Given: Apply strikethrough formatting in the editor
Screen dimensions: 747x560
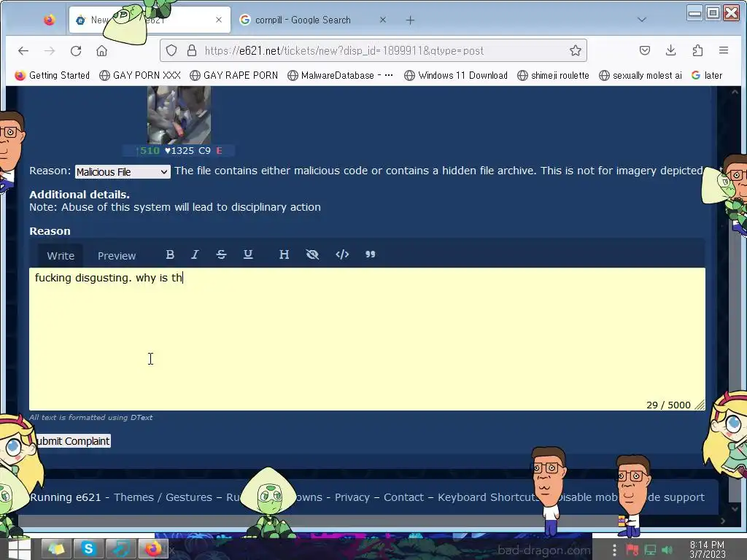Looking at the screenshot, I should coord(221,254).
